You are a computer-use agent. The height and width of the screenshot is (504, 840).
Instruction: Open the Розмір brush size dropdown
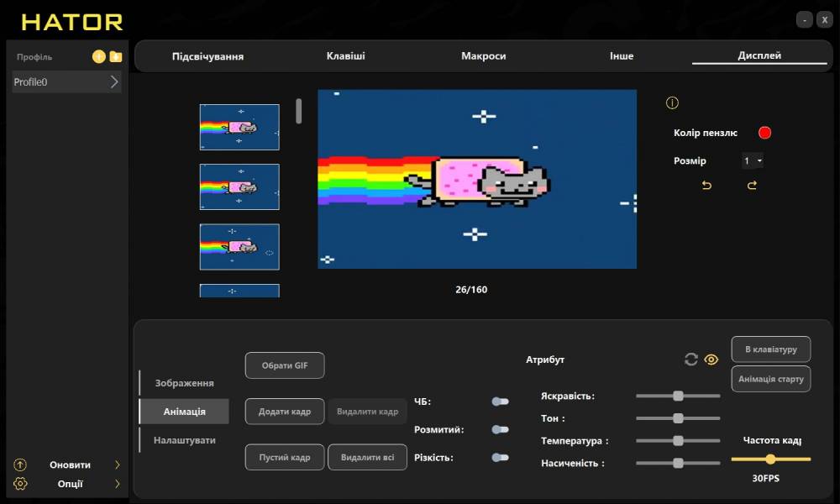[x=753, y=160]
